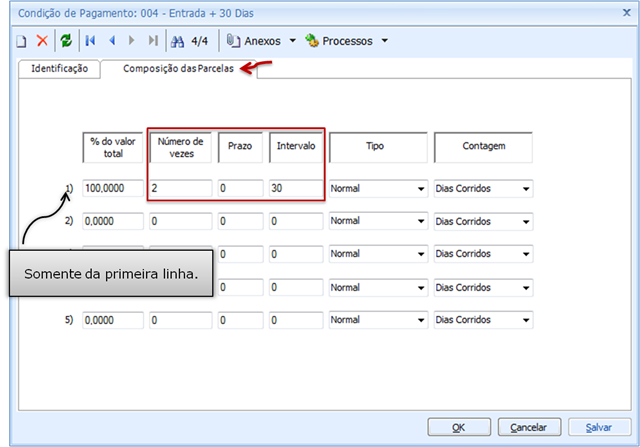Click Número de vezes field with value 2
This screenshot has width=640, height=447.
(180, 188)
